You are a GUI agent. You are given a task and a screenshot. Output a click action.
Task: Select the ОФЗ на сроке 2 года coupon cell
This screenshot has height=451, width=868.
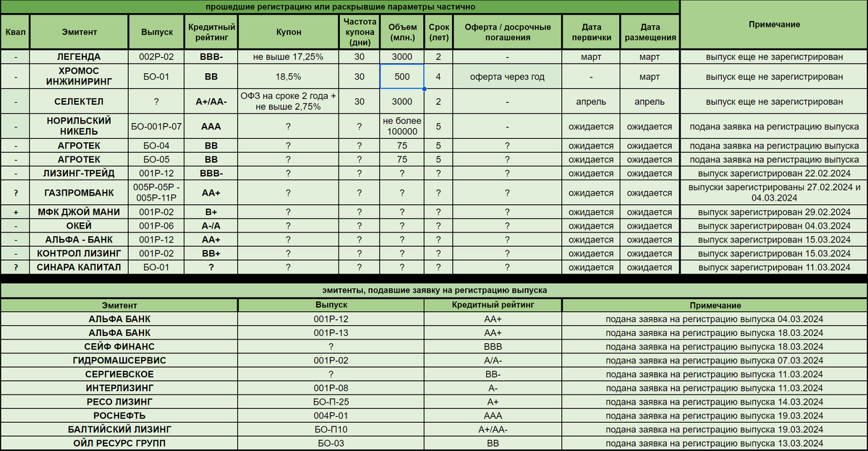(288, 101)
